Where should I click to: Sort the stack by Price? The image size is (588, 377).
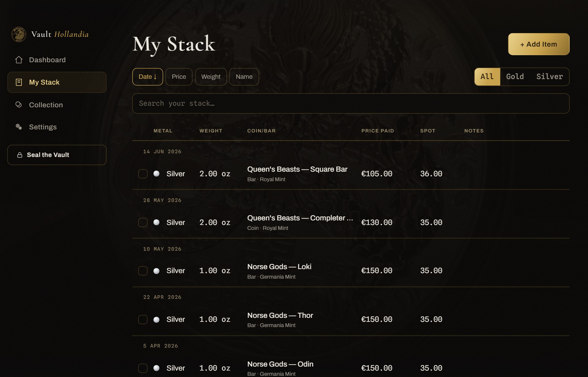click(x=179, y=77)
